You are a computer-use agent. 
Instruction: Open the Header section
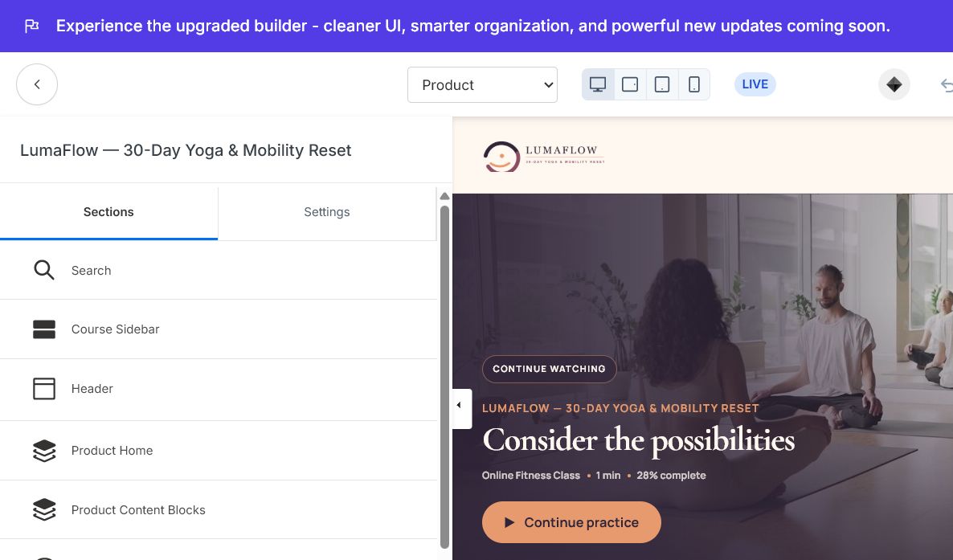pyautogui.click(x=219, y=389)
